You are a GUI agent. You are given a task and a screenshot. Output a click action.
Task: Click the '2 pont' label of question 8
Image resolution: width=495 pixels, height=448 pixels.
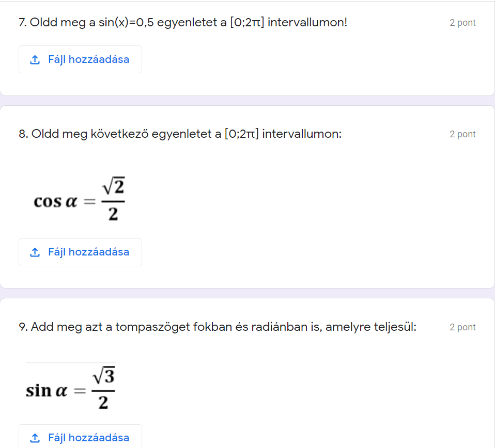[462, 134]
